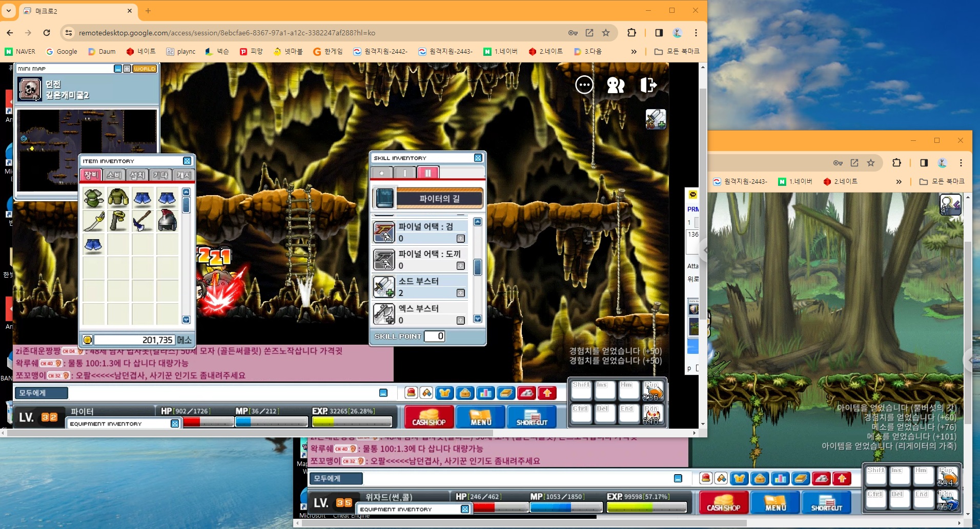Viewport: 980px width, 529px height.
Task: Open the 모두에게 chat target selector
Action: pyautogui.click(x=41, y=393)
